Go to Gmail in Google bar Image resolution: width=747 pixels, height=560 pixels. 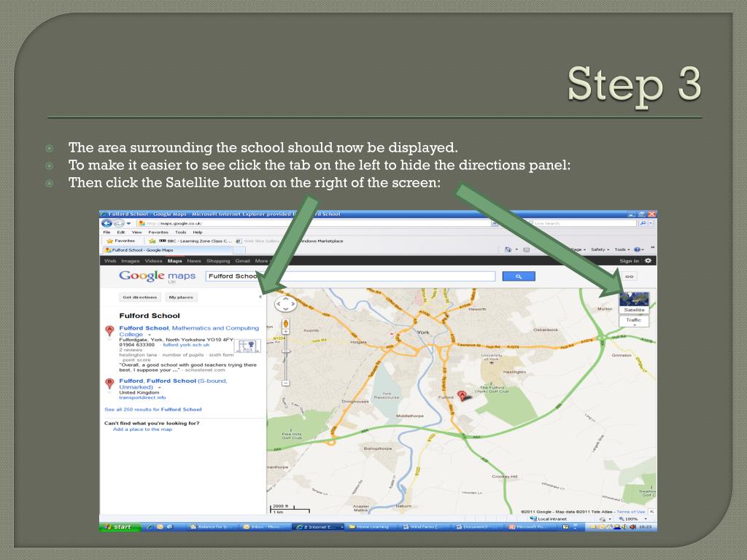point(242,261)
